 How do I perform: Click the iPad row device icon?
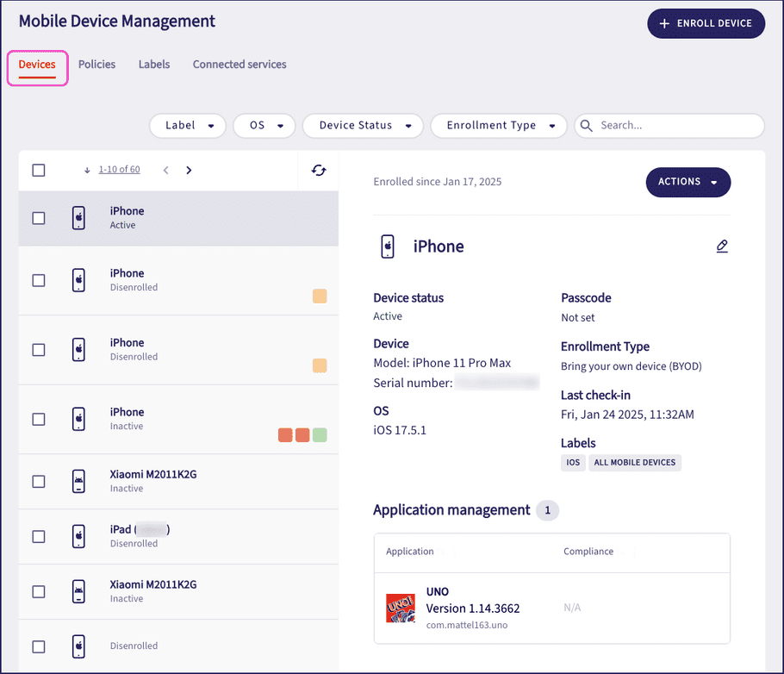[78, 536]
